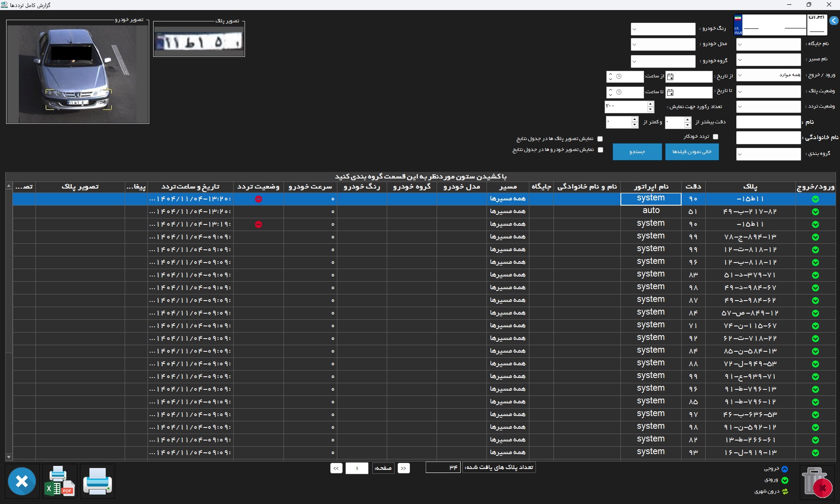The image size is (840, 504).
Task: Click the 'نام اپراتور' column header
Action: pyautogui.click(x=651, y=187)
